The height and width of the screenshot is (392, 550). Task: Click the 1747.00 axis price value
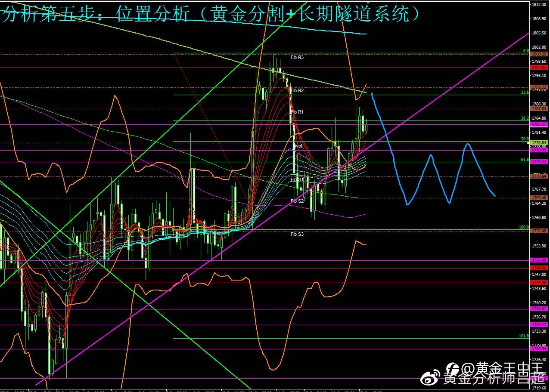click(540, 275)
